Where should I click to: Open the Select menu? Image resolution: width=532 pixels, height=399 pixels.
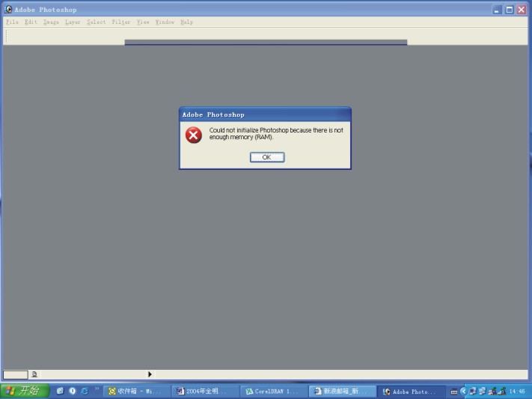click(x=96, y=22)
